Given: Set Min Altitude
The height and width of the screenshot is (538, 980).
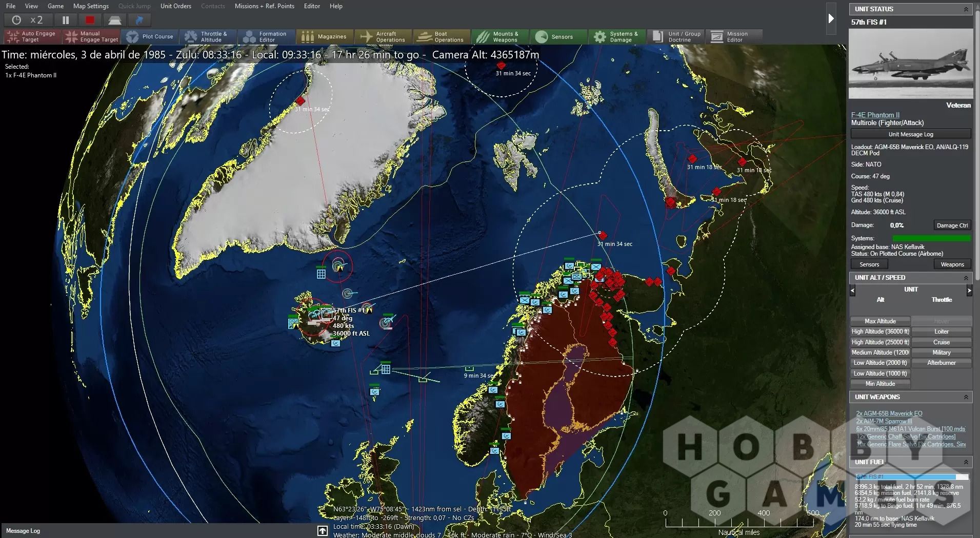Looking at the screenshot, I should [x=880, y=384].
